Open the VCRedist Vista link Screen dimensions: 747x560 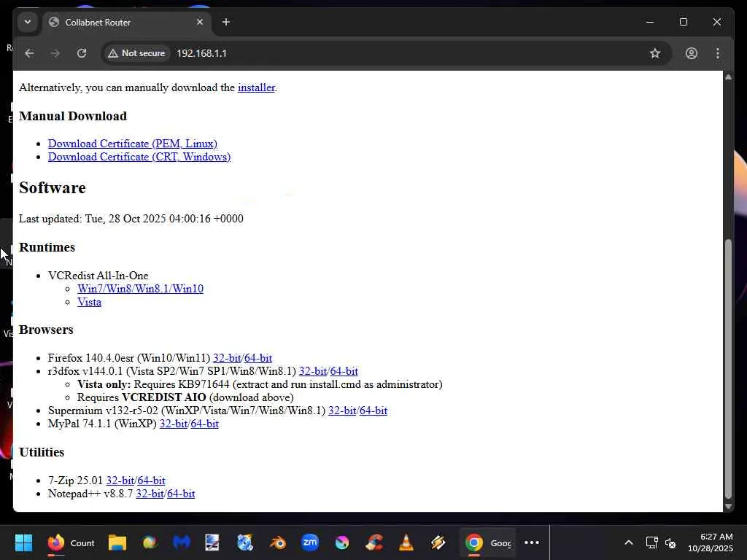89,302
